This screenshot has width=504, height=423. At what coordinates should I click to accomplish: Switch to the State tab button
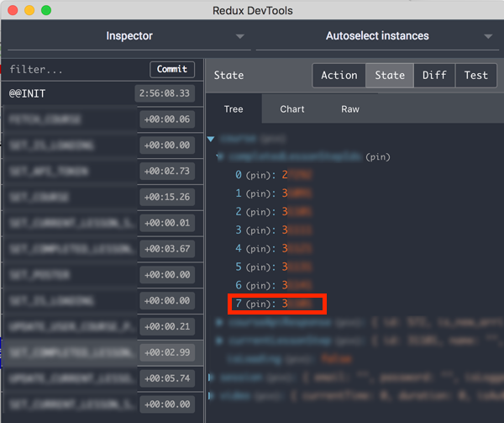click(x=390, y=76)
